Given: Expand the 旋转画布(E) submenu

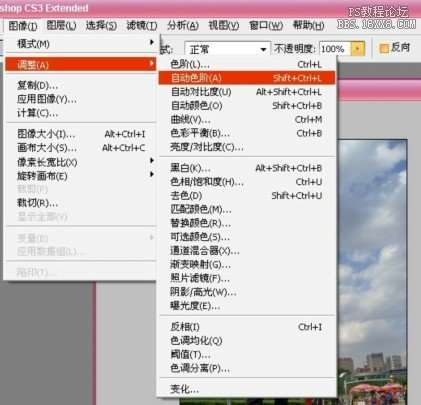Looking at the screenshot, I should point(81,176).
